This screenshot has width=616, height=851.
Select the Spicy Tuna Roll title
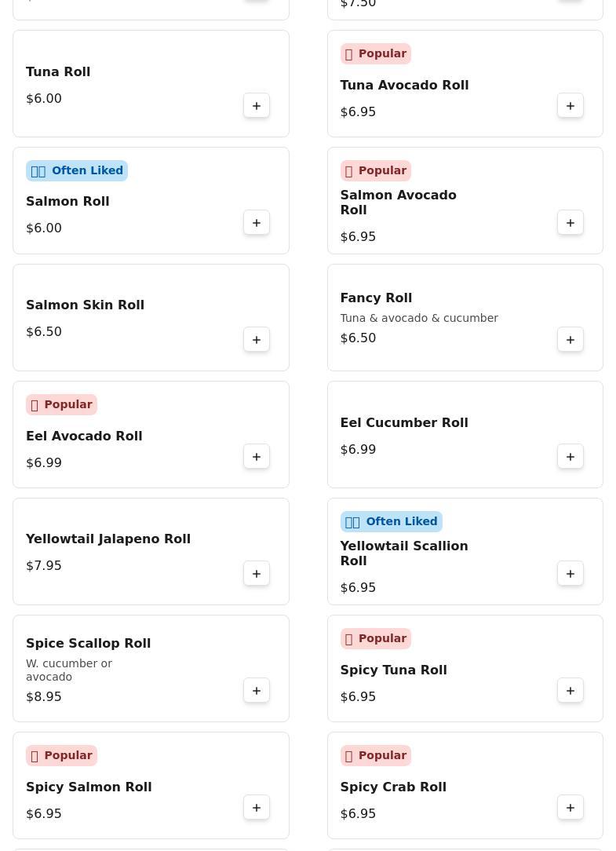[393, 670]
